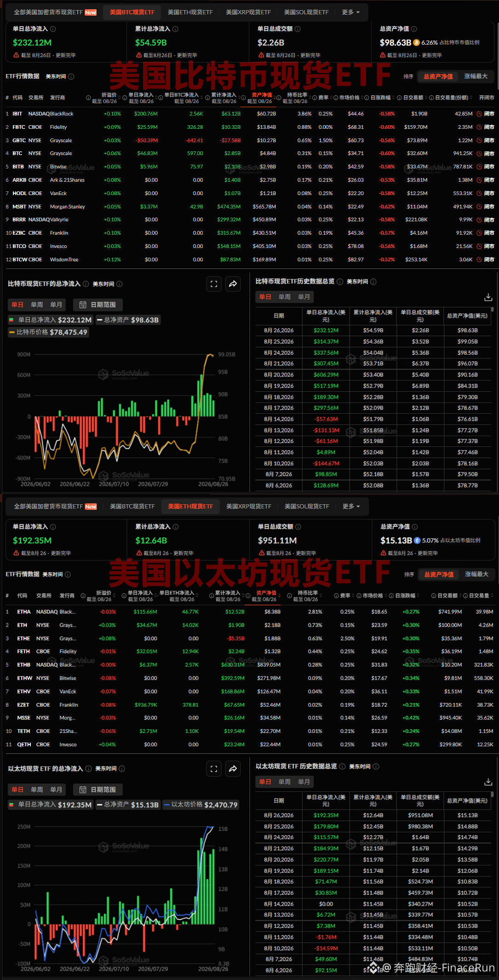The image size is (499, 980).
Task: Toggle the 比特币价格 $78,475.49 legend
Action: [x=48, y=332]
